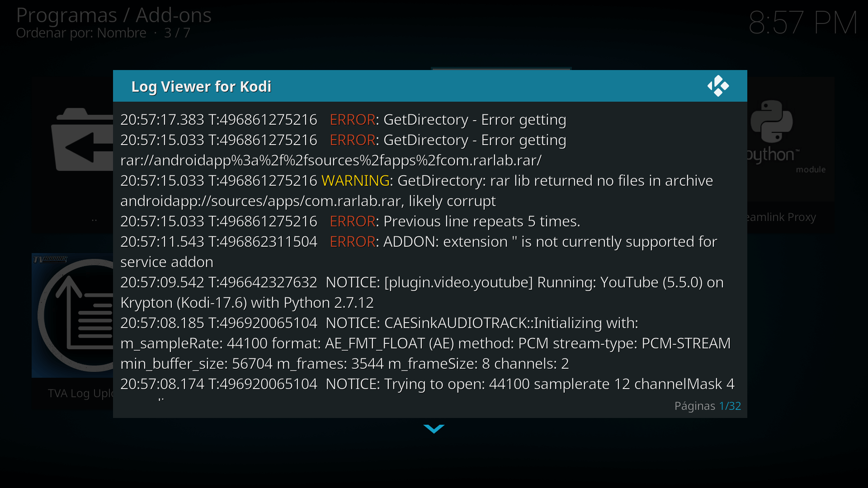868x488 pixels.
Task: Select the TVA Log Uploader label
Action: pos(80,394)
